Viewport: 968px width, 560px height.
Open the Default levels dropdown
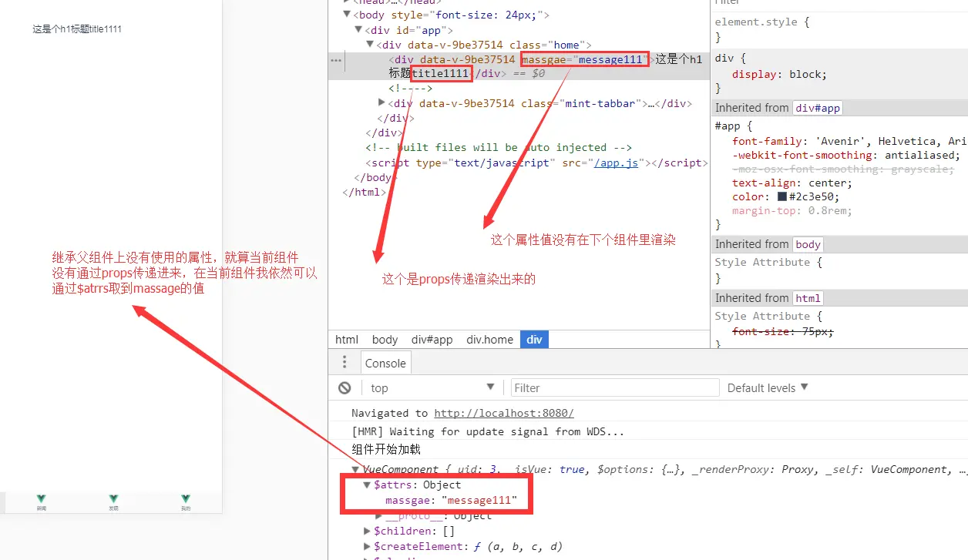pos(768,387)
